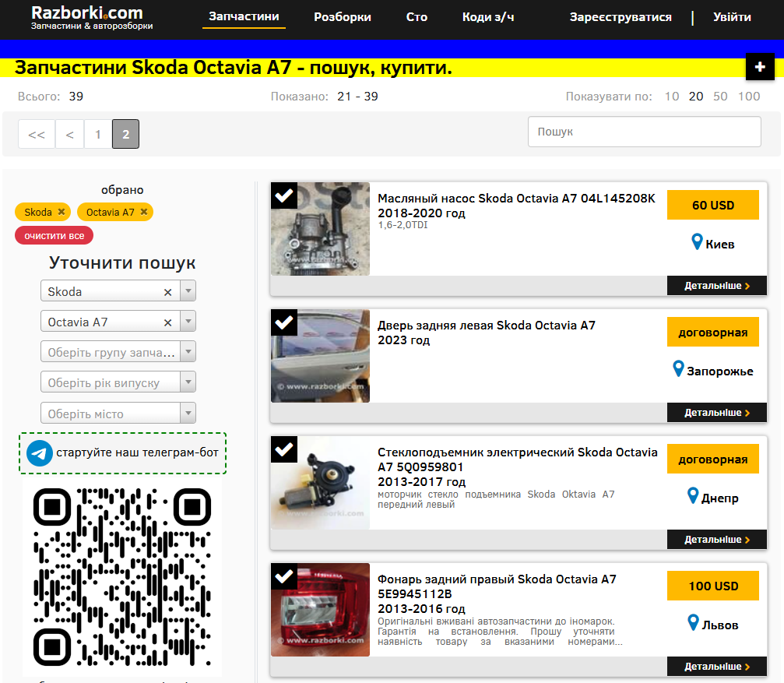784x683 pixels.
Task: Open title 'Стеклоподъемник электрический Skoda Octavia A7'
Action: 518,459
